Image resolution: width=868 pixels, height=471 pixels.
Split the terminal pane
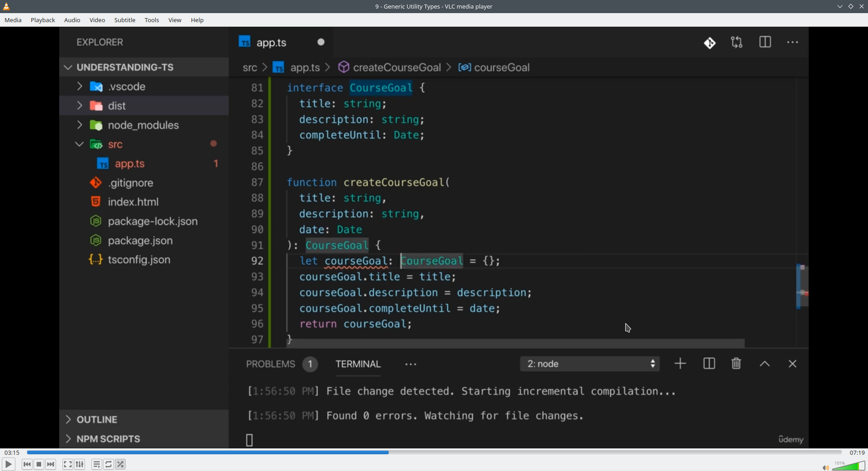709,364
